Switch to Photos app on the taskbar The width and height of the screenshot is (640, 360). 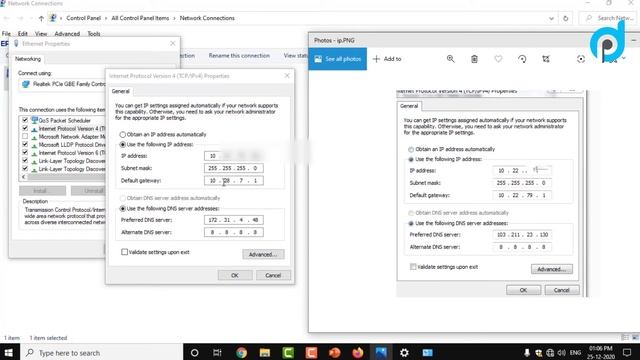point(381,352)
